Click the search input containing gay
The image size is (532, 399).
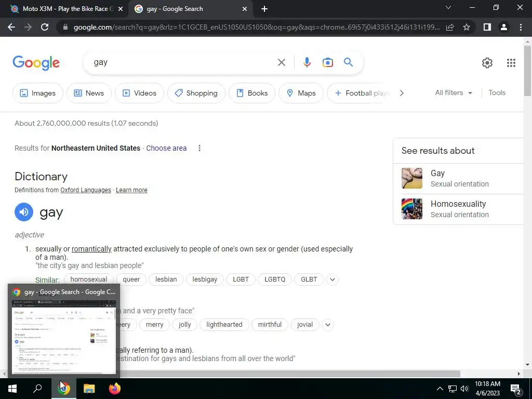click(183, 62)
